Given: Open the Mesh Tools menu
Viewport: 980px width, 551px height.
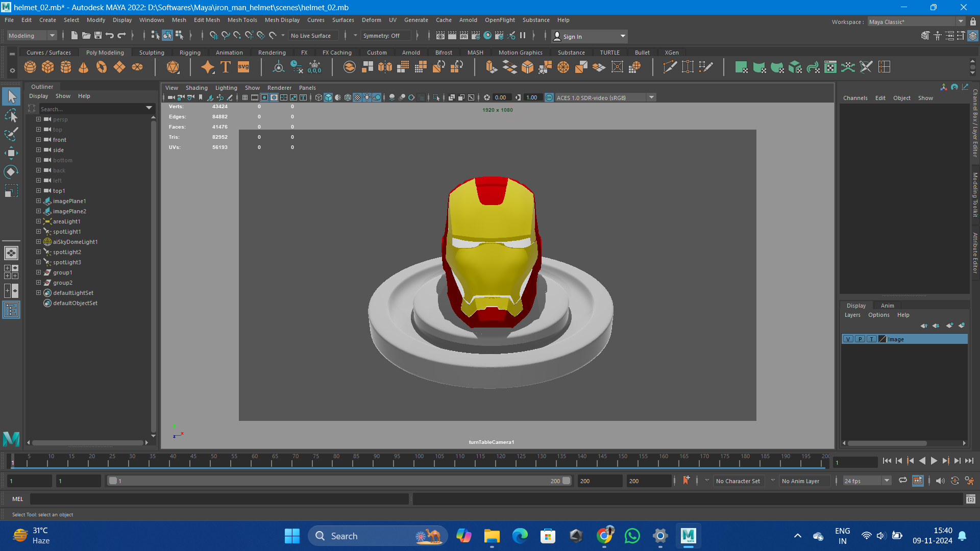Looking at the screenshot, I should (242, 20).
